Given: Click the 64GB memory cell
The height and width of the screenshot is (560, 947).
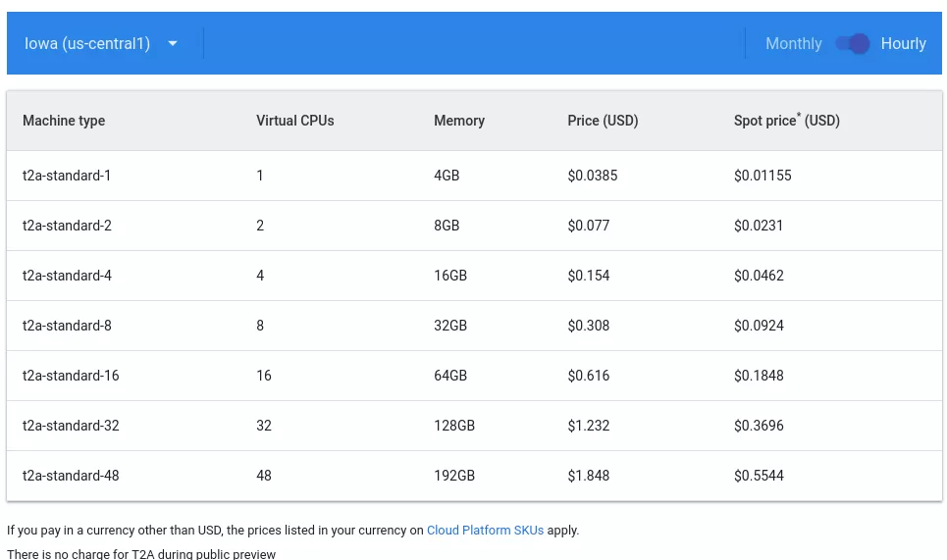Looking at the screenshot, I should tap(450, 376).
